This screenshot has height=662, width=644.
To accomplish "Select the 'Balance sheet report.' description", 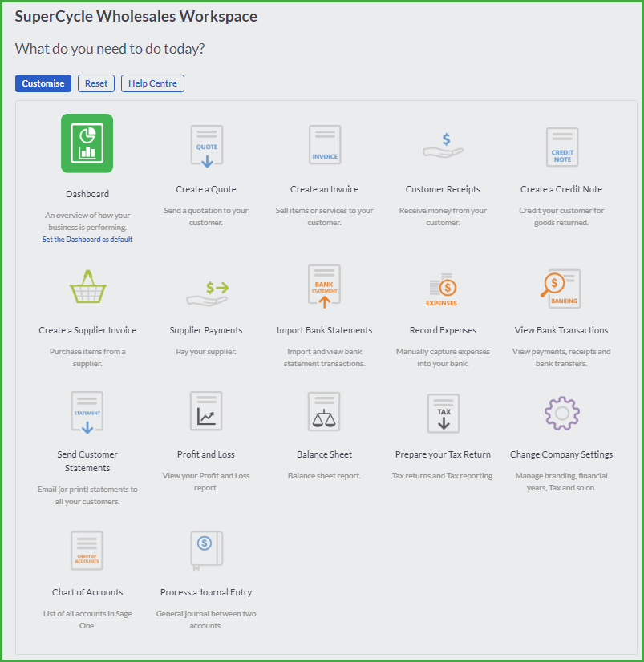I will coord(325,476).
